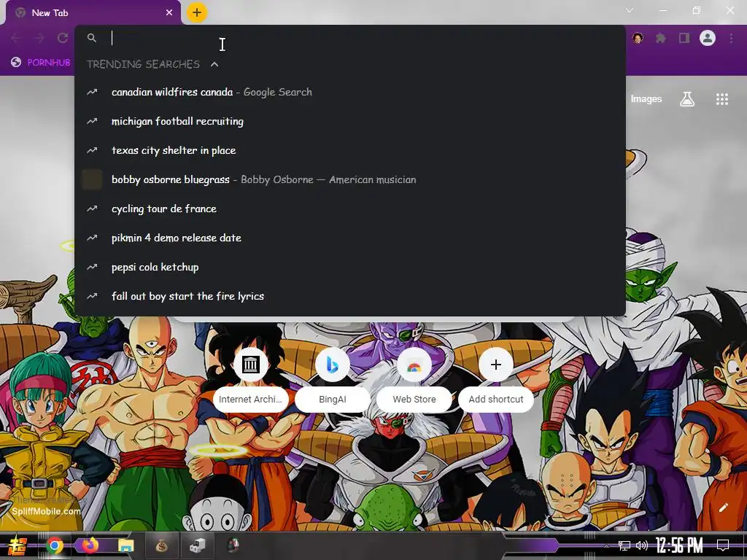This screenshot has height=560, width=747.
Task: Open the Images link
Action: tap(646, 99)
